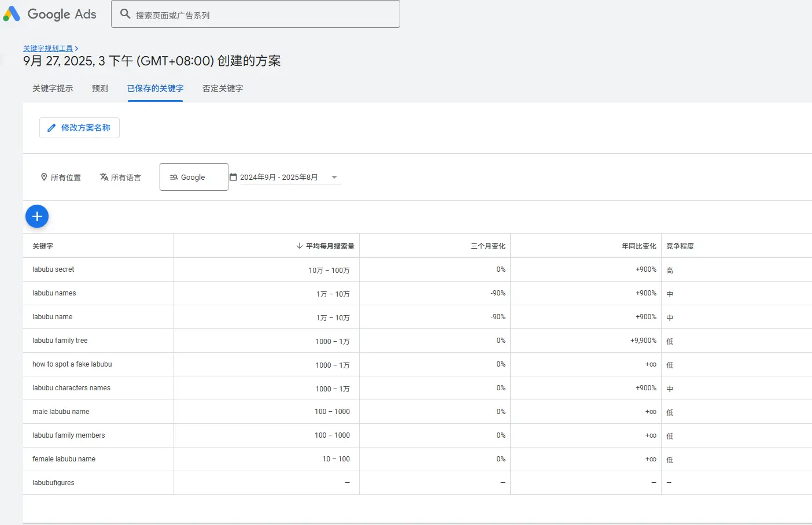This screenshot has width=812, height=525.
Task: Sort by the 竞争程度 column header
Action: click(x=680, y=246)
